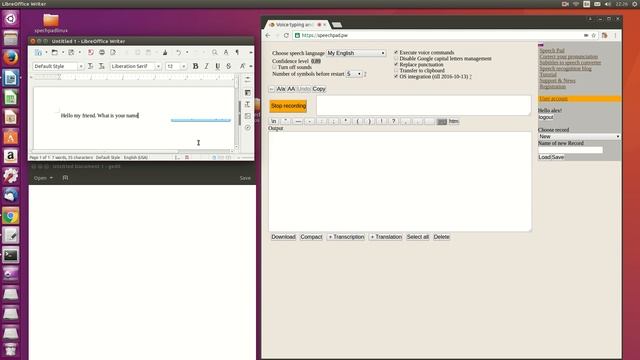Bookmark page with star icon
The image size is (640, 360).
593,36
